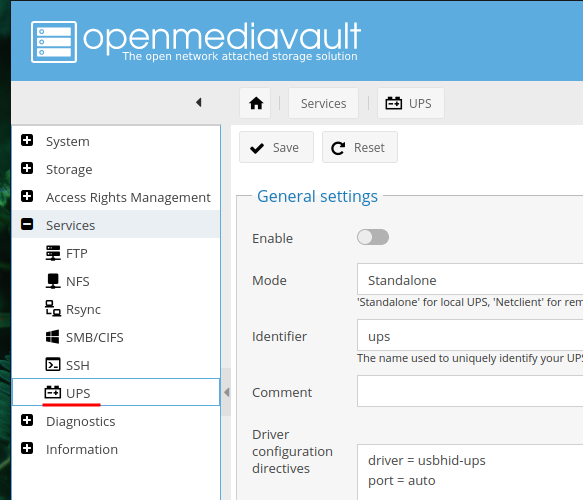Click the SMB/CIFS Windows icon

tap(52, 337)
